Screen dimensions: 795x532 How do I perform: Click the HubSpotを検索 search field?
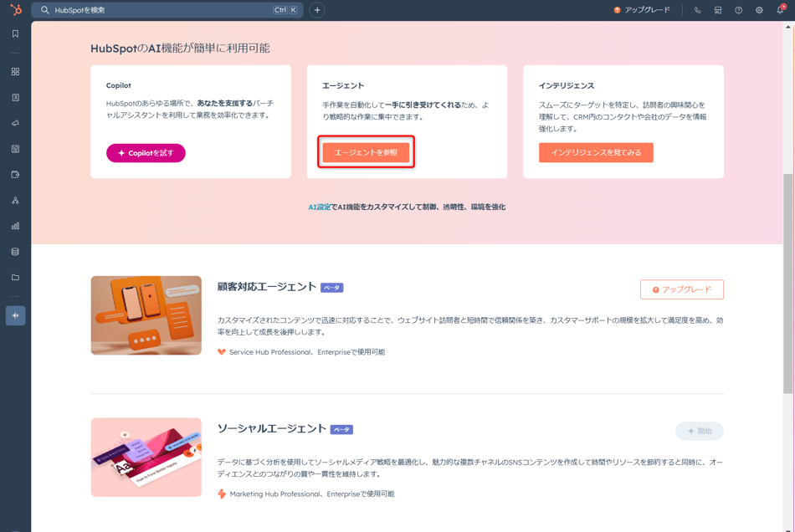(x=167, y=10)
